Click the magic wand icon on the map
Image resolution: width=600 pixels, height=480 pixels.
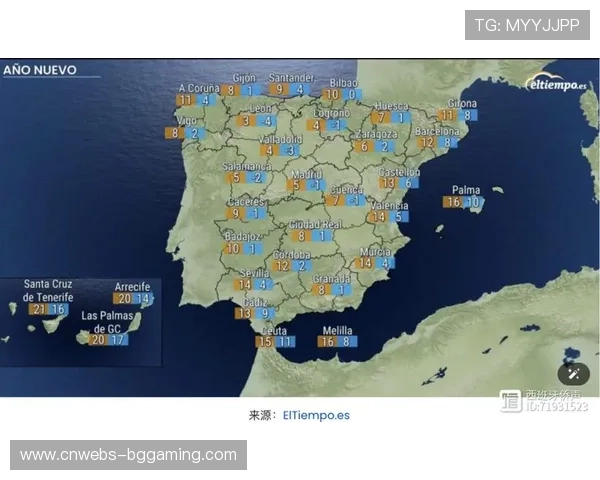coord(574,373)
